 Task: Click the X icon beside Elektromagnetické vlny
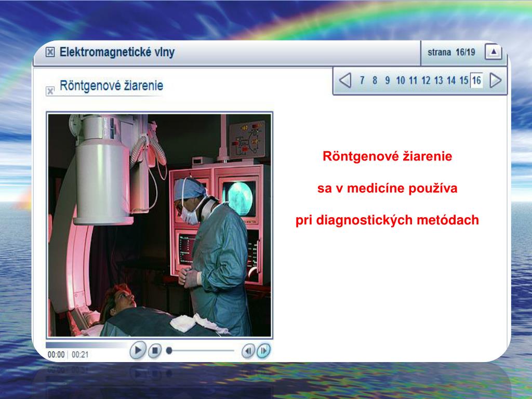[x=50, y=52]
